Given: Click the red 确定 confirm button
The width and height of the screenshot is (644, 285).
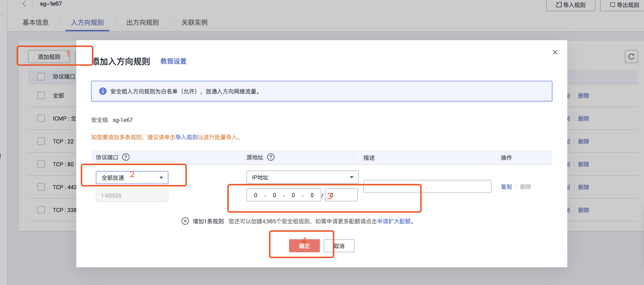Looking at the screenshot, I should [304, 246].
